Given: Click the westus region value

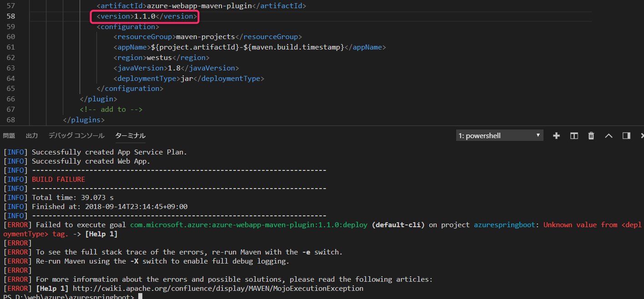Looking at the screenshot, I should click(159, 58).
